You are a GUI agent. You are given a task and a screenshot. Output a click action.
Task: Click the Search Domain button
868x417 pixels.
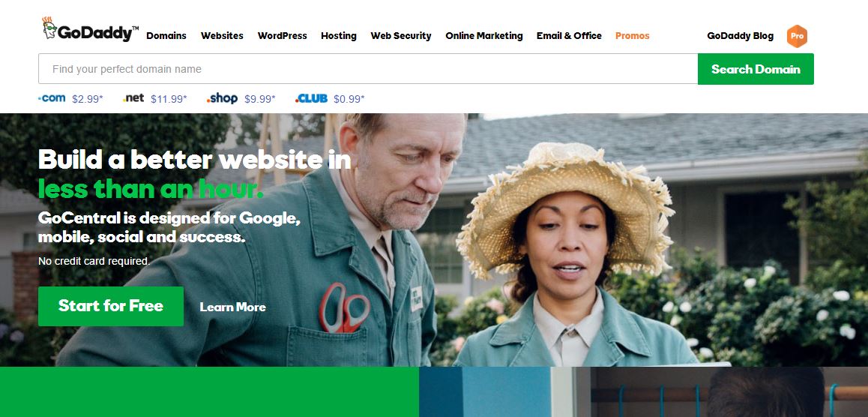coord(756,69)
